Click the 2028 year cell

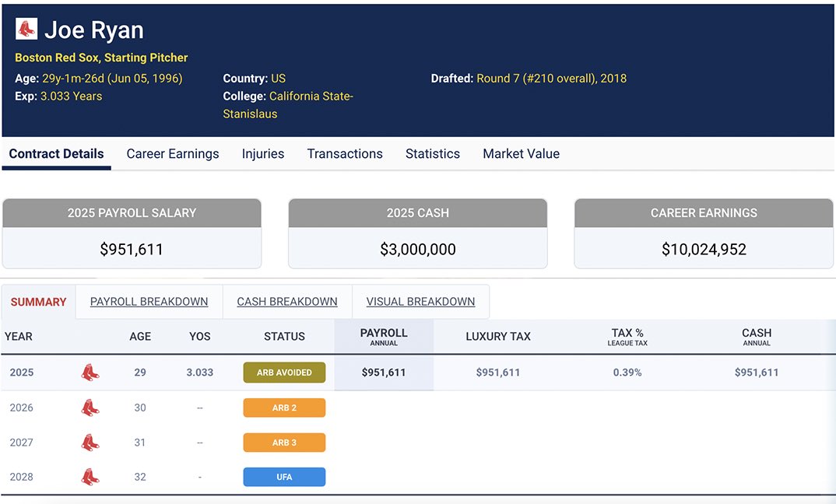pos(21,477)
